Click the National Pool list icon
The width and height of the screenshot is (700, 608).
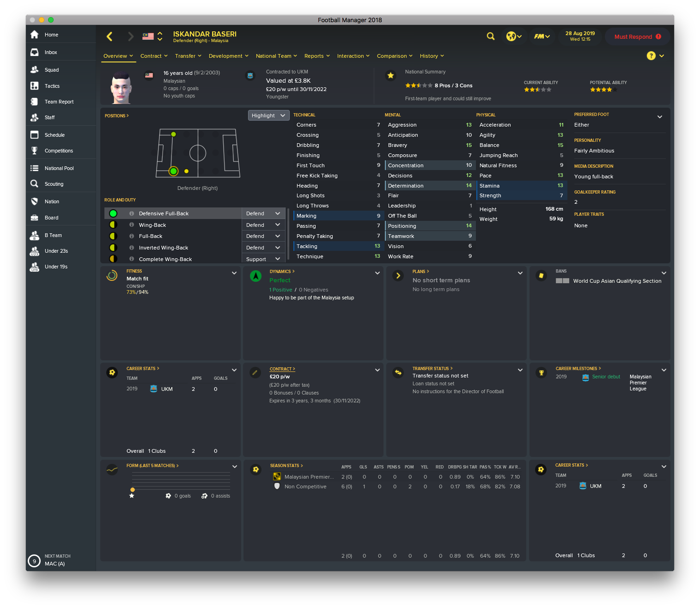pyautogui.click(x=34, y=168)
